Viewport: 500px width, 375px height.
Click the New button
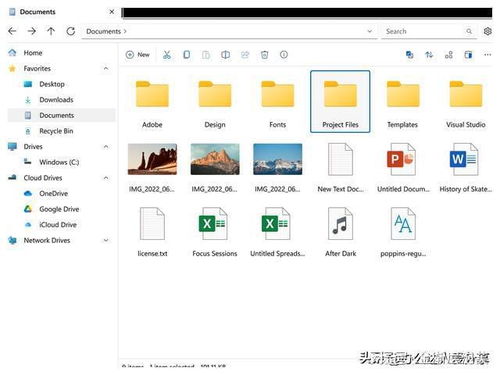point(138,55)
